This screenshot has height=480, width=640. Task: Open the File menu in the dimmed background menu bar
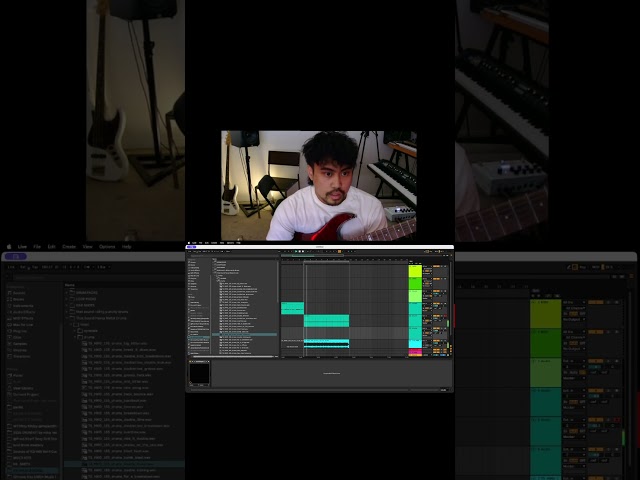pos(37,247)
